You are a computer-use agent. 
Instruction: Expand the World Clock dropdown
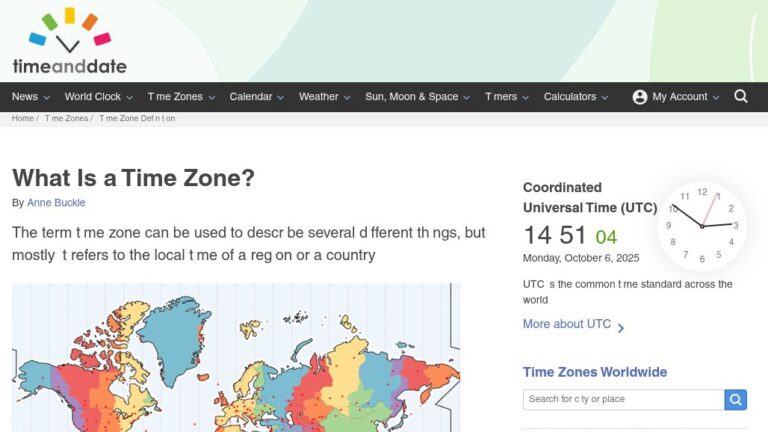click(99, 97)
